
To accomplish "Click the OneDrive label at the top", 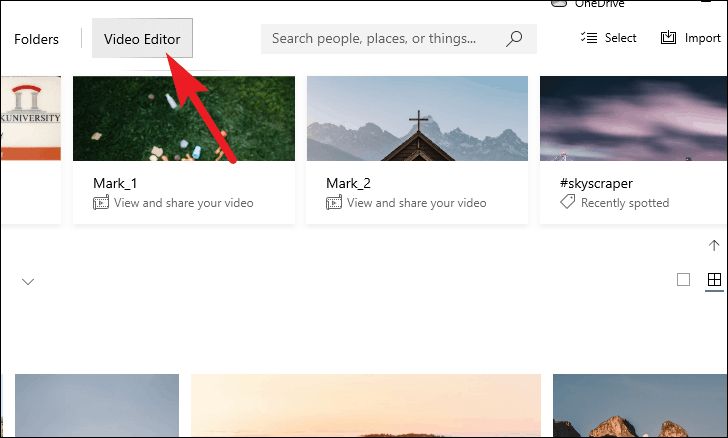I will [x=599, y=4].
